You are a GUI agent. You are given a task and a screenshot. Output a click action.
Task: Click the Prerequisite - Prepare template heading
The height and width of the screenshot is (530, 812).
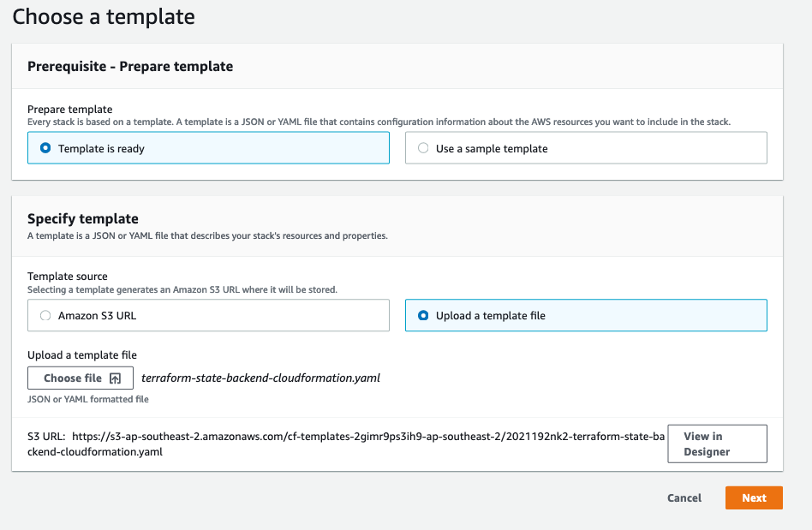tap(130, 66)
